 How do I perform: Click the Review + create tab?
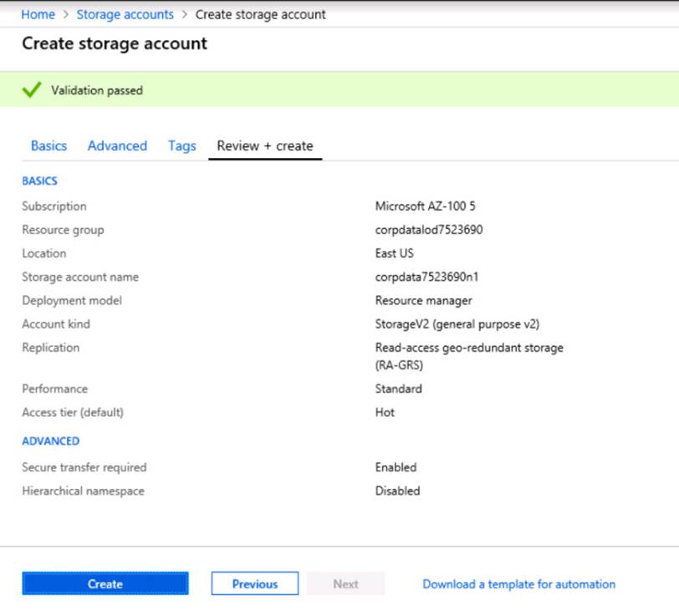pos(264,145)
